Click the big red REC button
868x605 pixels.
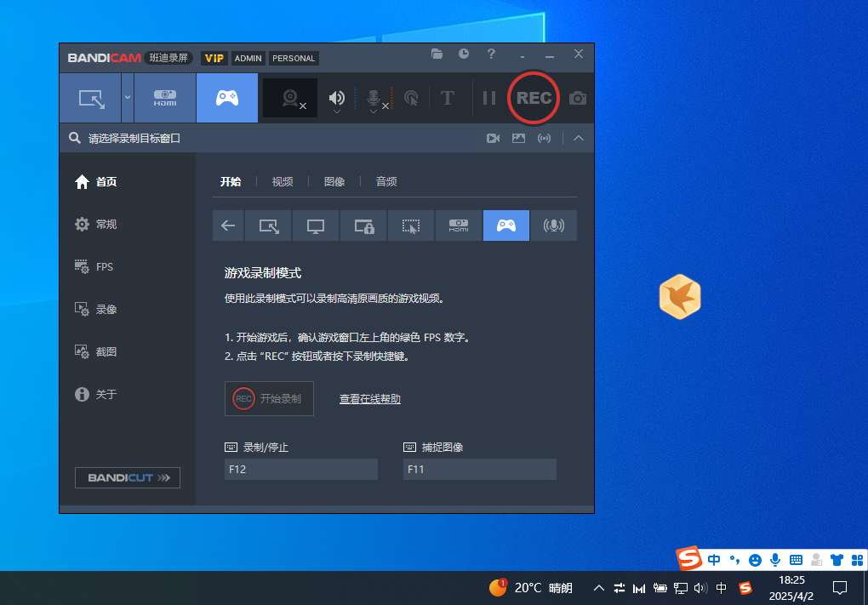click(x=534, y=98)
